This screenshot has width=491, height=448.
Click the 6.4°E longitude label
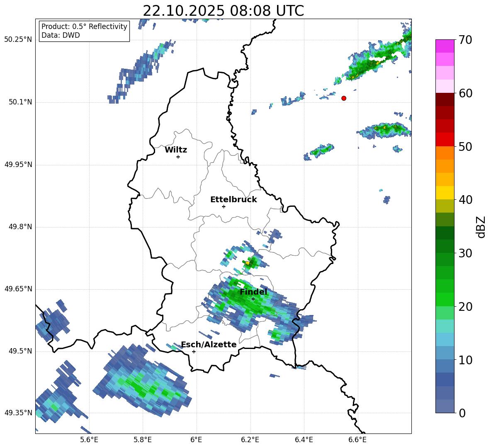coord(304,440)
